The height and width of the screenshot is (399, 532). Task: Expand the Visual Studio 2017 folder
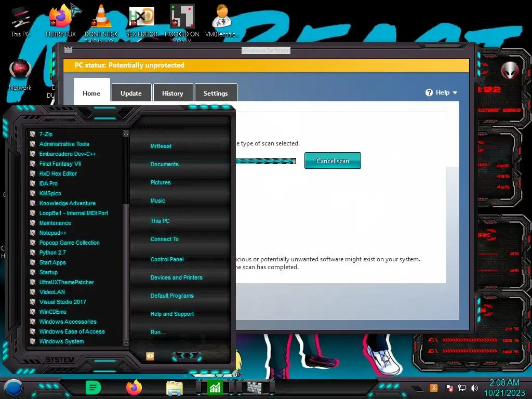click(x=62, y=302)
